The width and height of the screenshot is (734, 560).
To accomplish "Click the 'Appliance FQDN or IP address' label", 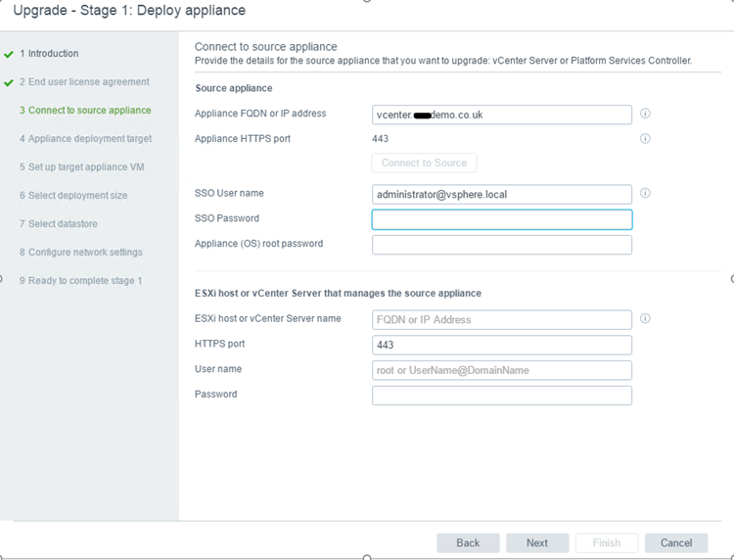I will coord(260,114).
